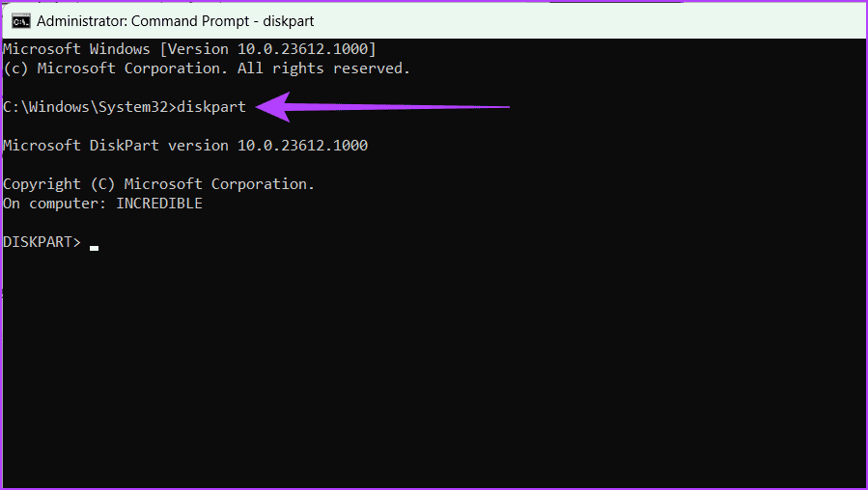Click the empty title bar area right of the title
Image resolution: width=868 pixels, height=490 pixels.
[579, 20]
